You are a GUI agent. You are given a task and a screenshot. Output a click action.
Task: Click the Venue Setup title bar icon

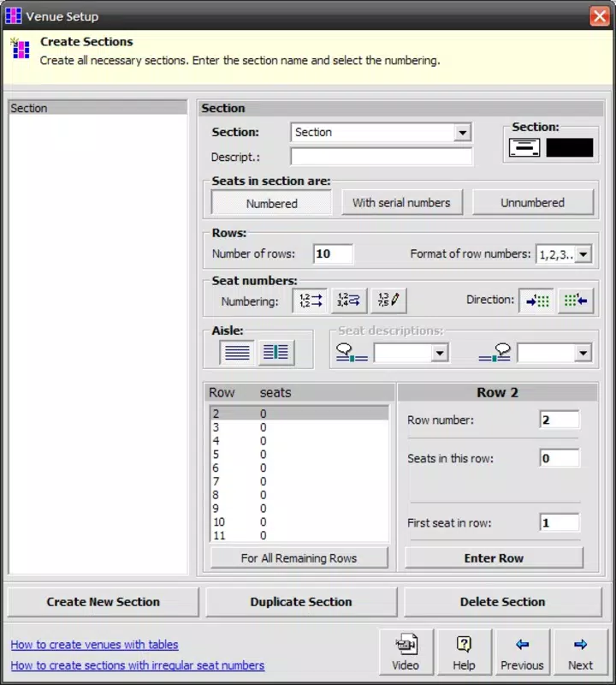pos(13,15)
